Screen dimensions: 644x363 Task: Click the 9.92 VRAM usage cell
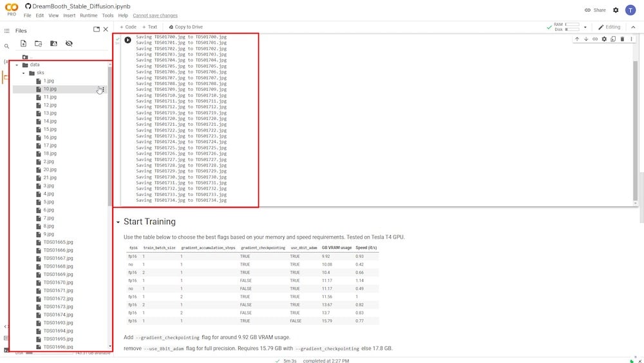pyautogui.click(x=326, y=257)
